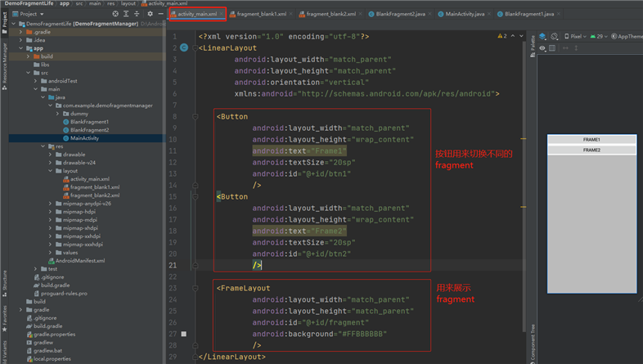Expand the mipmap-hdpi folder

(50, 212)
